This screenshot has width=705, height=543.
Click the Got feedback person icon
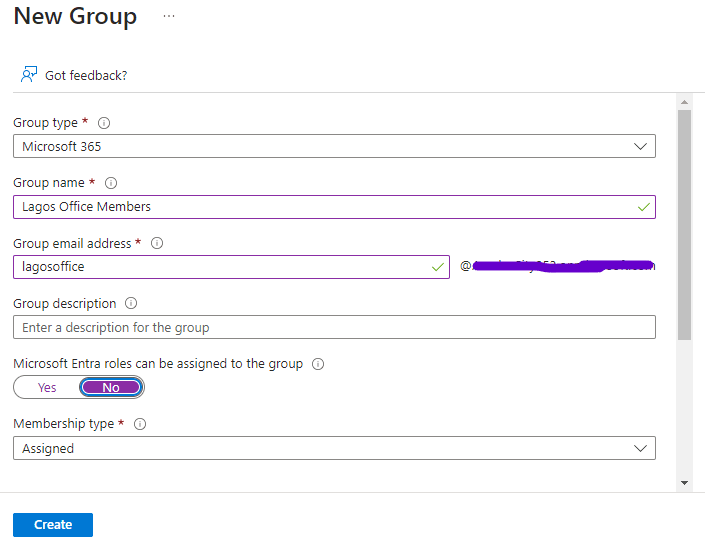click(x=29, y=75)
